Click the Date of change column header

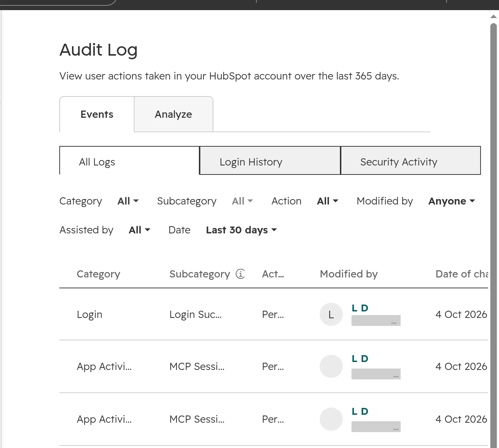tap(462, 274)
